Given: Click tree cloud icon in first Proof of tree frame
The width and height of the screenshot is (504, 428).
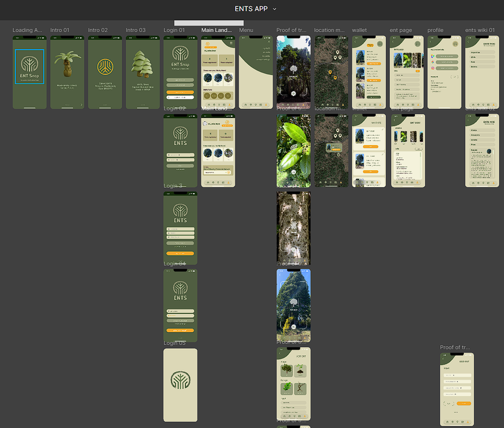Looking at the screenshot, I should pyautogui.click(x=294, y=68).
